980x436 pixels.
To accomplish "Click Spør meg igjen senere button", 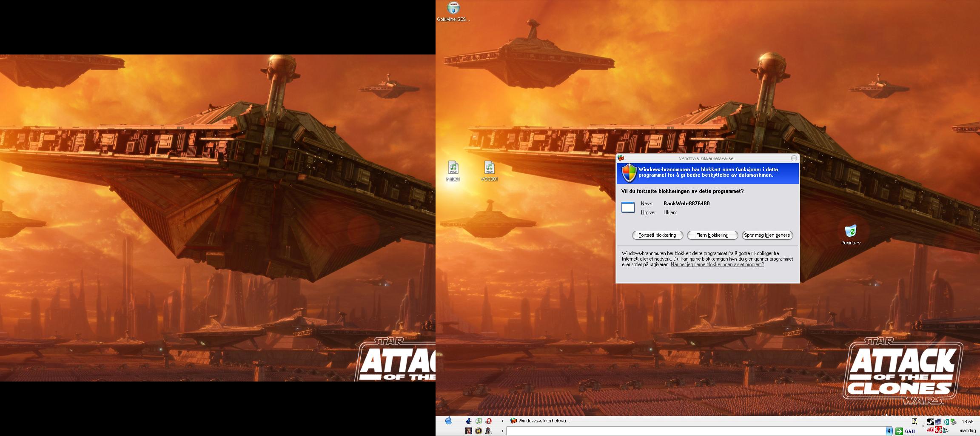I will coord(767,235).
